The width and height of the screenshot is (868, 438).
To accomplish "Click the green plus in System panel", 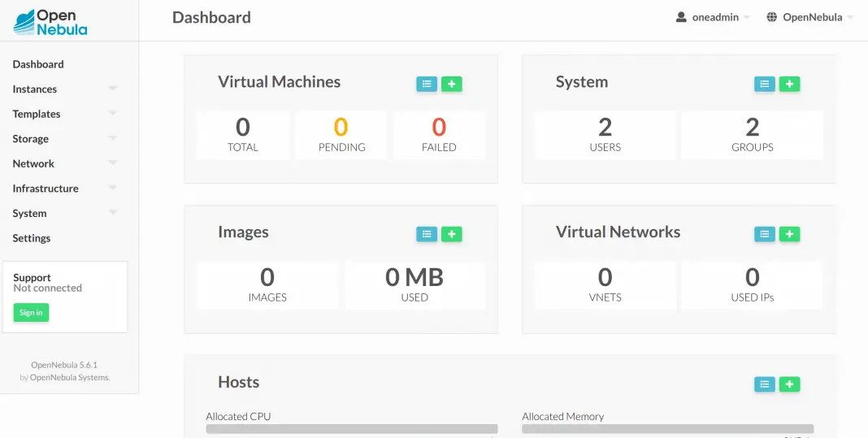I will tap(789, 84).
